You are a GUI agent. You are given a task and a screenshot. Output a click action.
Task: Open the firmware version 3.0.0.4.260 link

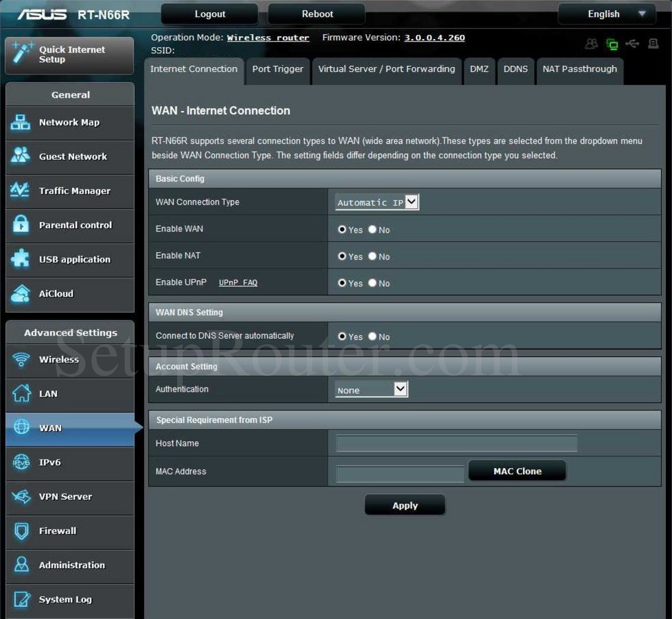tap(434, 38)
